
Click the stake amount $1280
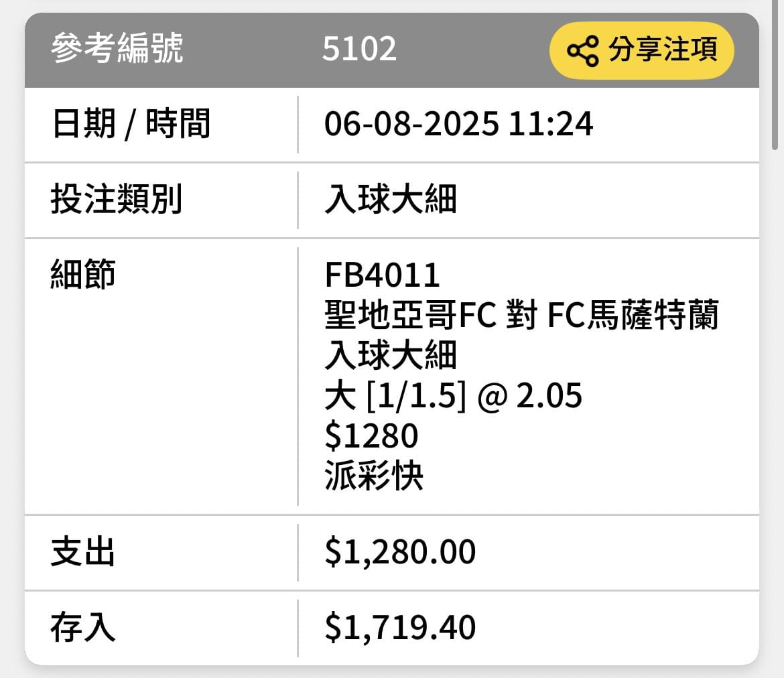tap(371, 435)
